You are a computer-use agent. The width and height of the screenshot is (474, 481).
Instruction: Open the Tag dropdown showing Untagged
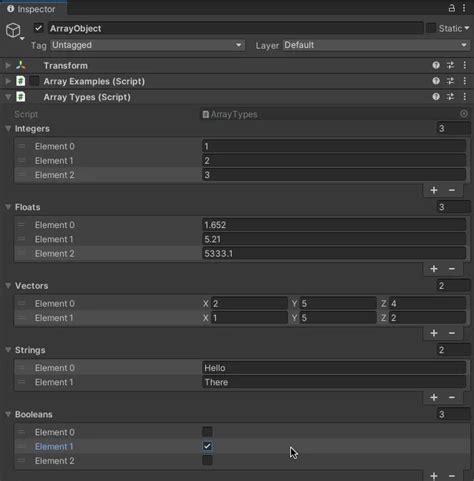tap(147, 45)
